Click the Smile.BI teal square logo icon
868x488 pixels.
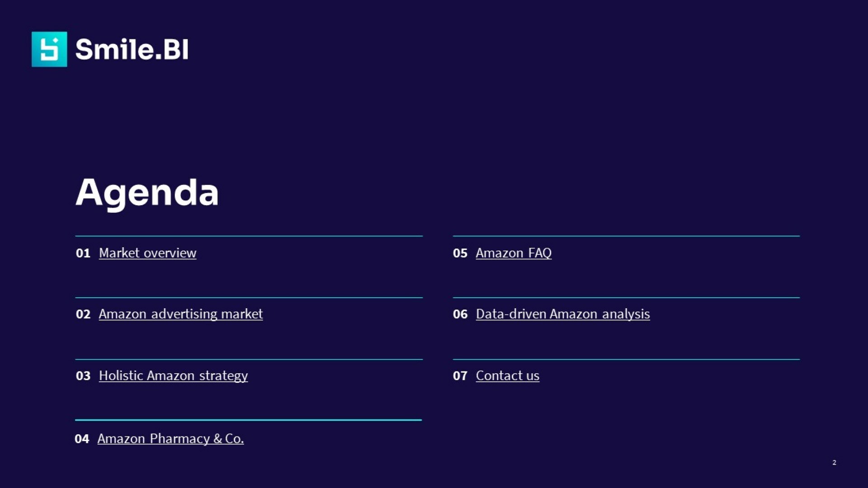click(49, 49)
